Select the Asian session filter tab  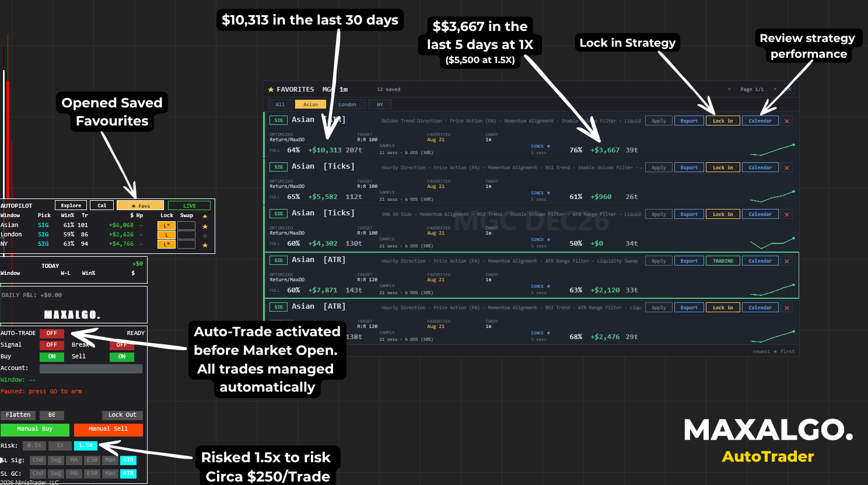click(310, 104)
